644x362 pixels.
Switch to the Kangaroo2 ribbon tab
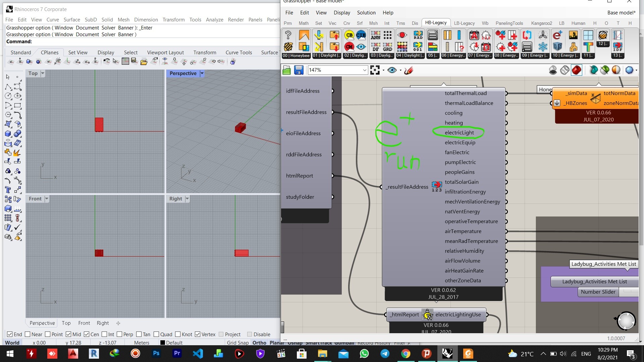541,23
